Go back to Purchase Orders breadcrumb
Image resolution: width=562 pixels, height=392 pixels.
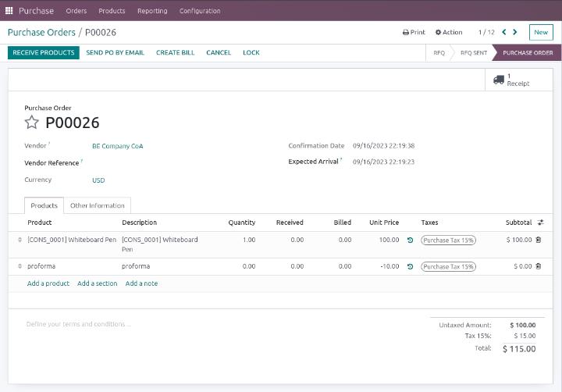click(x=41, y=32)
